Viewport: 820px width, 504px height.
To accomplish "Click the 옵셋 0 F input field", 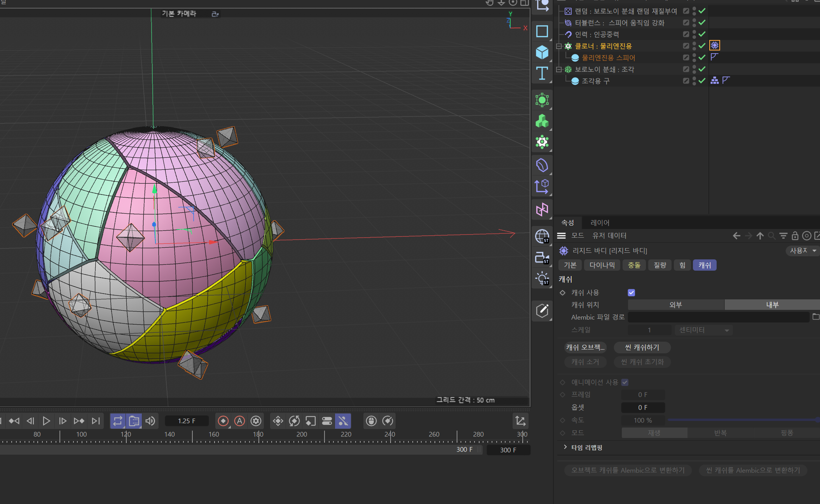I will point(643,407).
